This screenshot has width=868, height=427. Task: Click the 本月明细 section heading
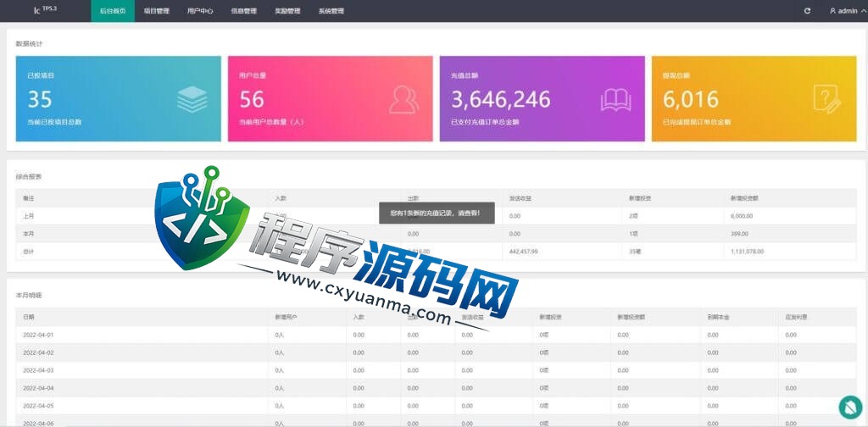29,296
